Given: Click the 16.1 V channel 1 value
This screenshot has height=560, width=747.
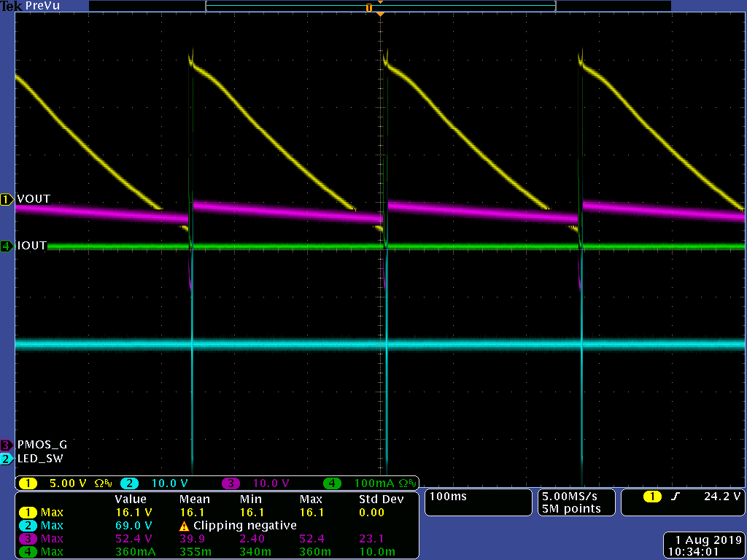Looking at the screenshot, I should 134,513.
